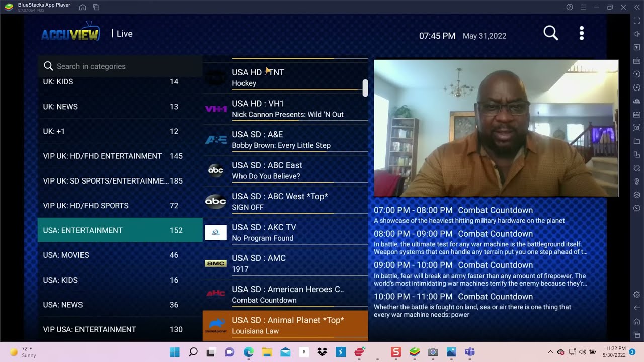This screenshot has width=644, height=362.
Task: Open File Explorer from taskbar
Action: pyautogui.click(x=267, y=352)
